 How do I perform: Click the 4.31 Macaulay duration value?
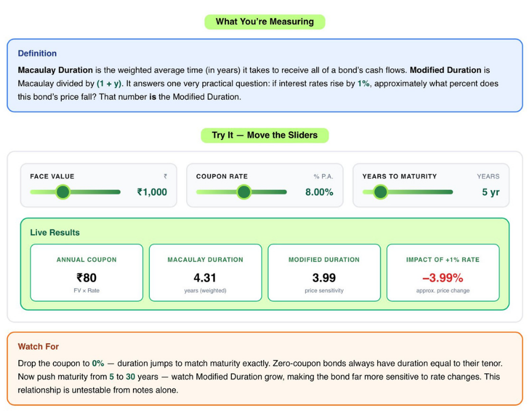205,278
